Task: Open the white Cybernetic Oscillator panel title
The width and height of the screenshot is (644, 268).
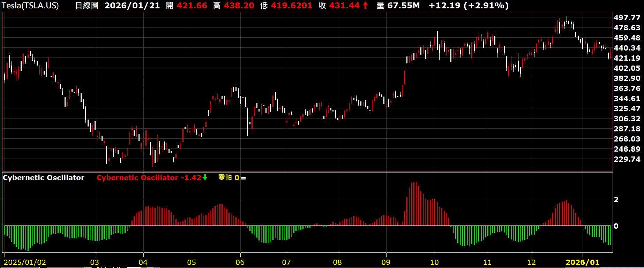Action: click(x=44, y=178)
